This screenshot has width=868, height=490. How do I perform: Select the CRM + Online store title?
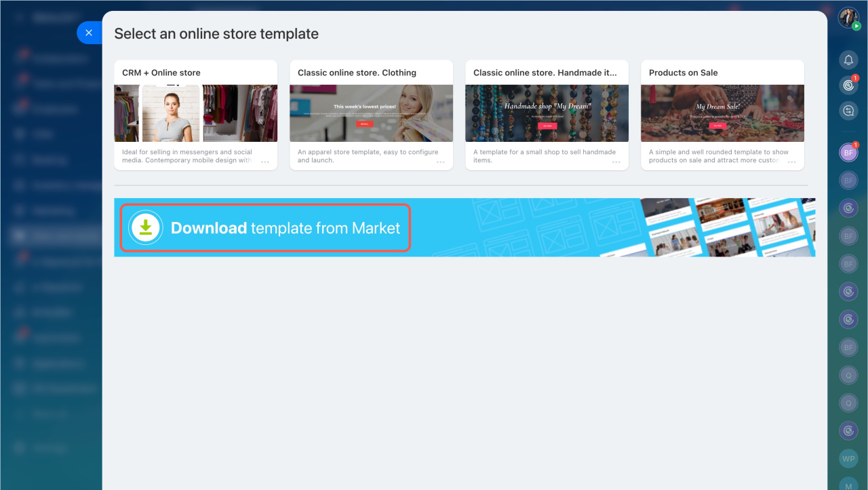point(161,73)
